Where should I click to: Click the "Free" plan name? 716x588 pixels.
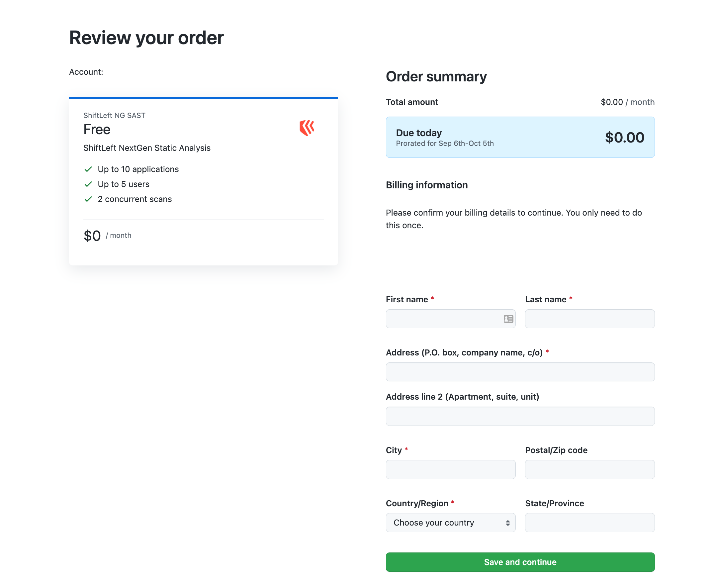tap(97, 129)
